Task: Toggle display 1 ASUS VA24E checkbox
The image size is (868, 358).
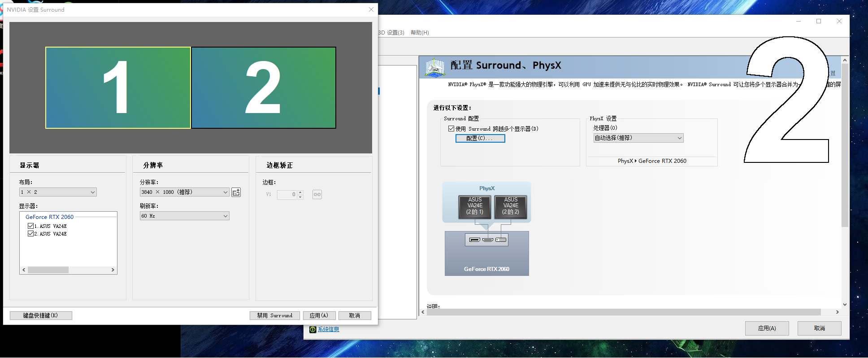Action: coord(30,226)
